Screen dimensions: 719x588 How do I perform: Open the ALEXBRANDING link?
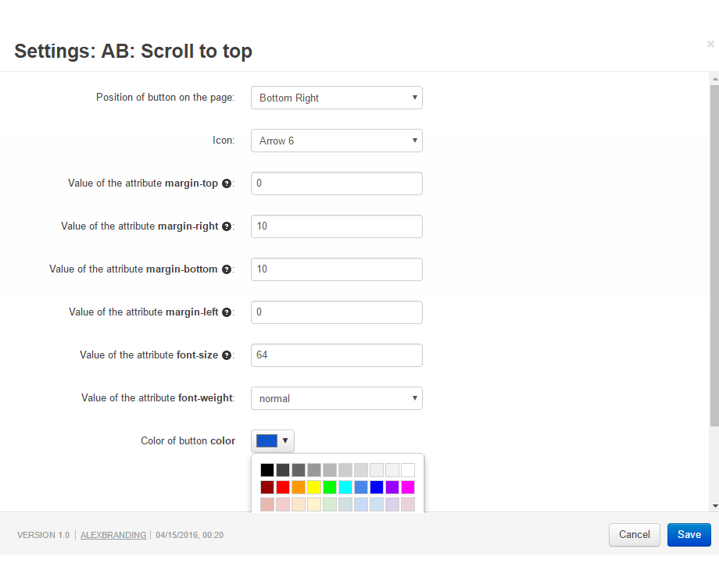(113, 535)
